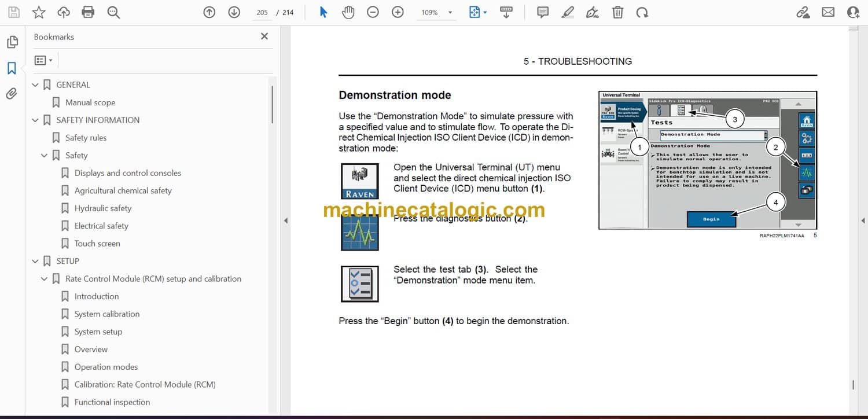Open the bookmarks options menu
This screenshot has height=419, width=868.
(x=43, y=60)
